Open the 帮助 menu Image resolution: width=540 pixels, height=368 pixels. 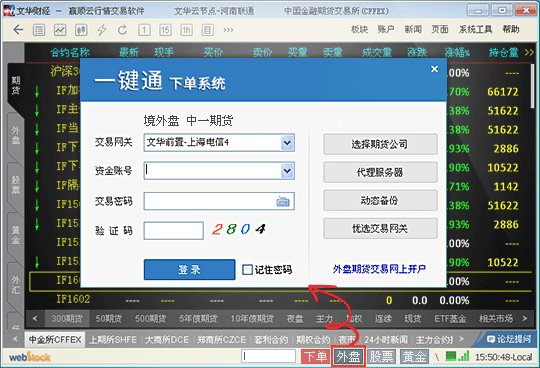click(x=511, y=30)
